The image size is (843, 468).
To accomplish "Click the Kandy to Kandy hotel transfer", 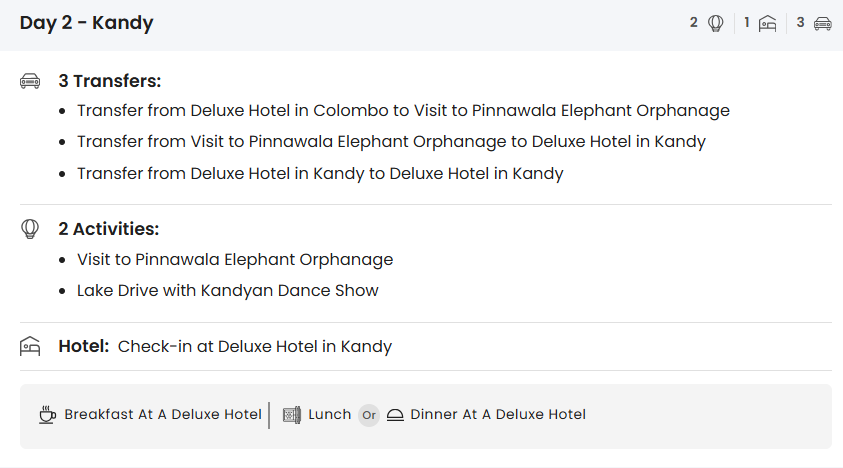I will click(320, 174).
